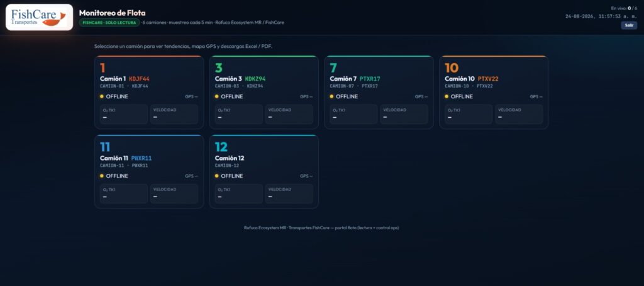Click the CAMION-01 · KDJF44 identifier
The height and width of the screenshot is (286, 644).
click(124, 86)
